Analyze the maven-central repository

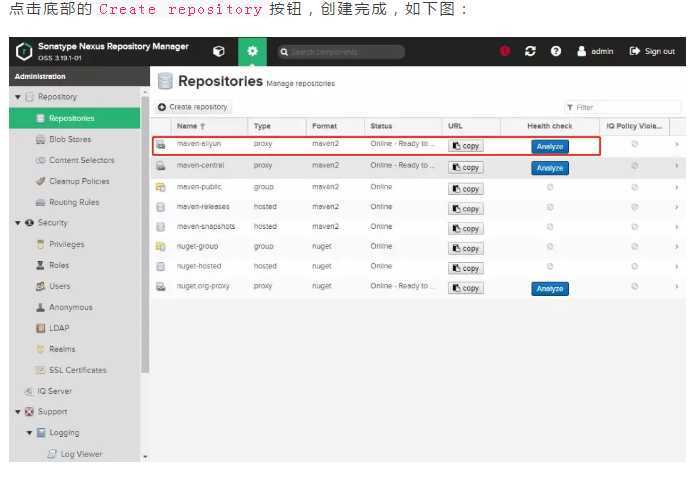coord(550,168)
